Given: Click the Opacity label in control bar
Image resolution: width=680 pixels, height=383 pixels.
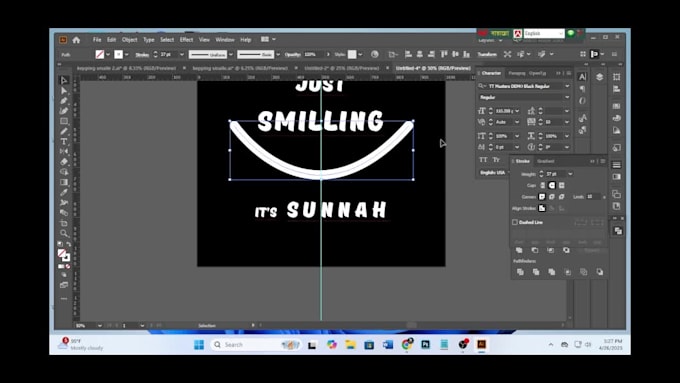Looking at the screenshot, I should point(293,55).
